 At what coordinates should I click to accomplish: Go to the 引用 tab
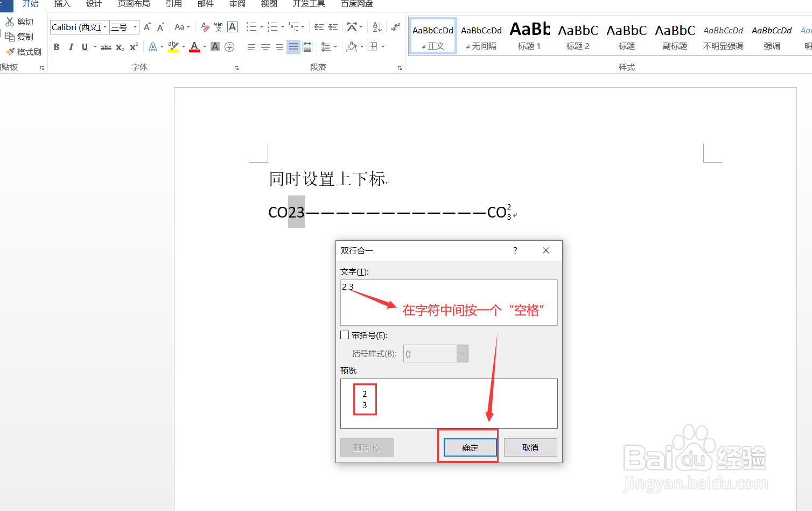(x=174, y=4)
